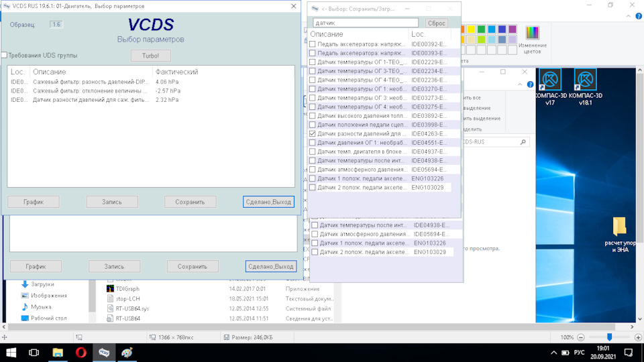Switch to the Paint taskbar icon
The height and width of the screenshot is (362, 644).
[x=127, y=353]
